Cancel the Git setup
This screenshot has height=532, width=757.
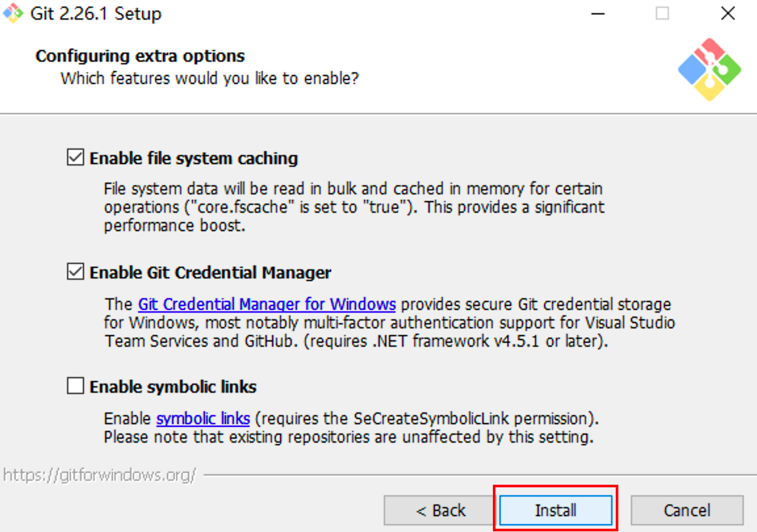pos(687,510)
